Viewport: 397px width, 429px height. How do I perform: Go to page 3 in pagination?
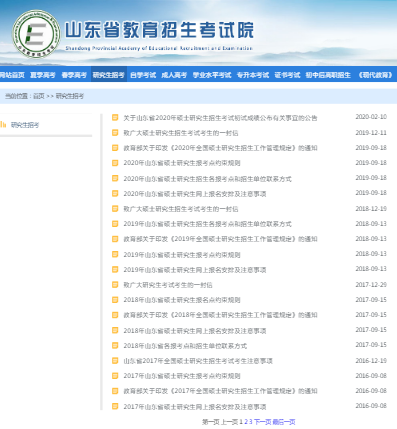[x=250, y=422]
